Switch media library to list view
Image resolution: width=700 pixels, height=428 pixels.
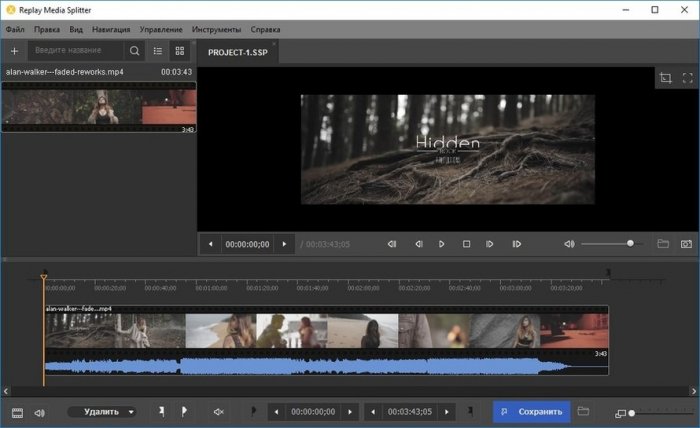(x=158, y=51)
